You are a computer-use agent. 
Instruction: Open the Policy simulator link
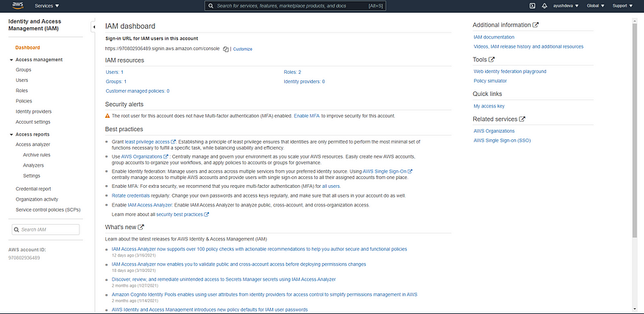click(x=490, y=81)
